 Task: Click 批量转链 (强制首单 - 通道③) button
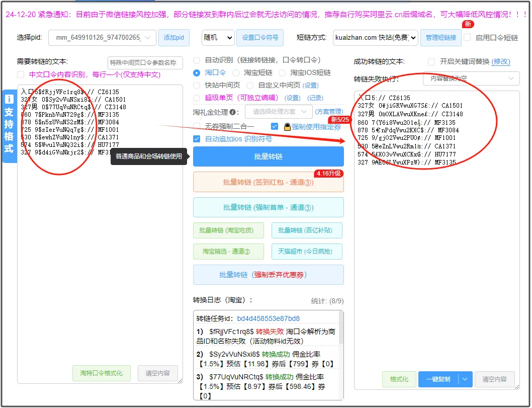(269, 207)
